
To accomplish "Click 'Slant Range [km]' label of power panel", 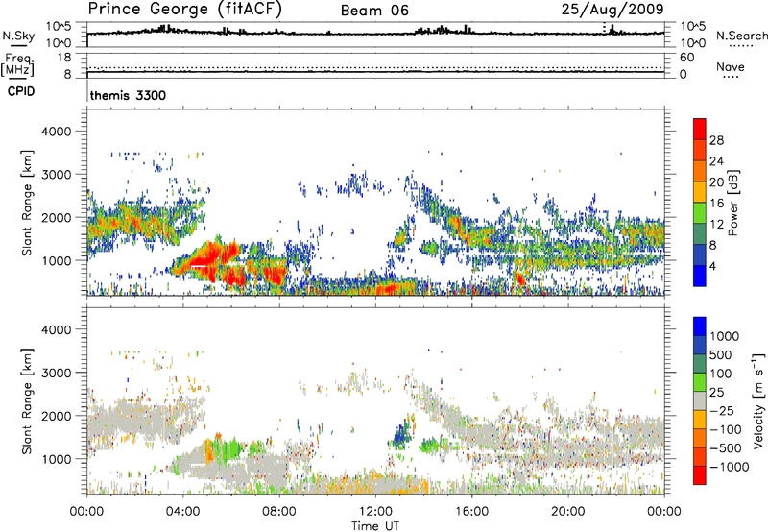I will [x=27, y=203].
